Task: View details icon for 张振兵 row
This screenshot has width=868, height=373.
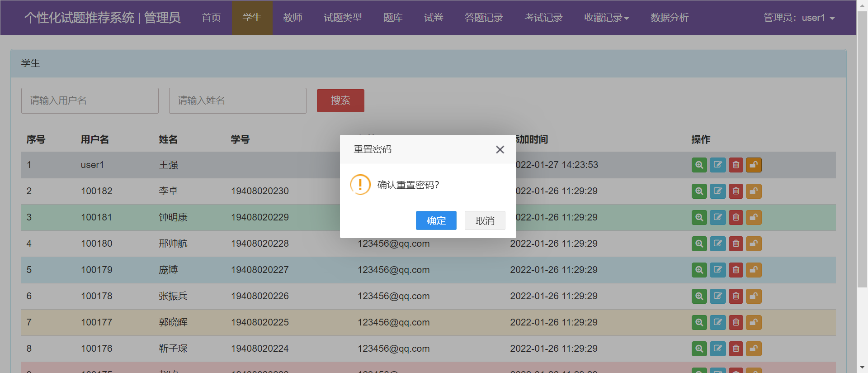Action: tap(699, 296)
